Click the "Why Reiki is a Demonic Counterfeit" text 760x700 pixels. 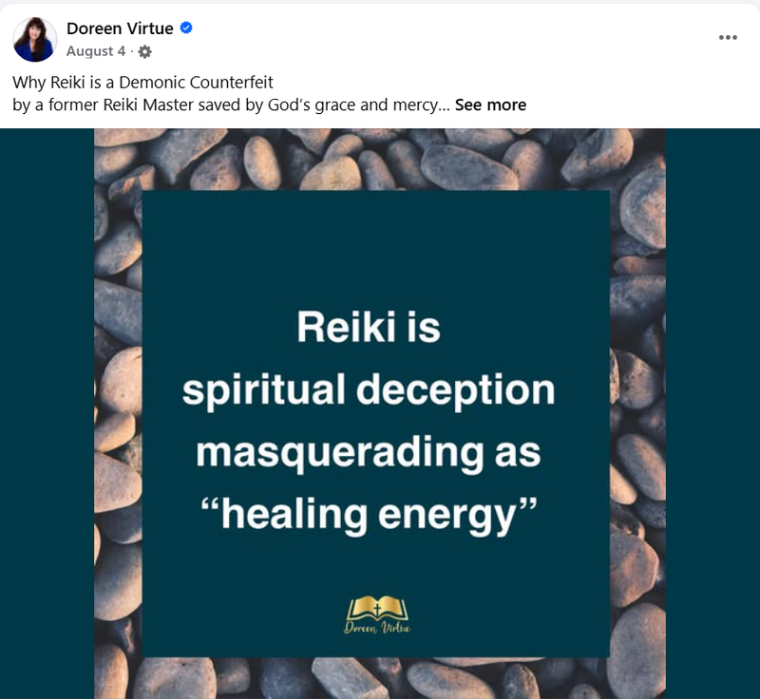point(142,83)
